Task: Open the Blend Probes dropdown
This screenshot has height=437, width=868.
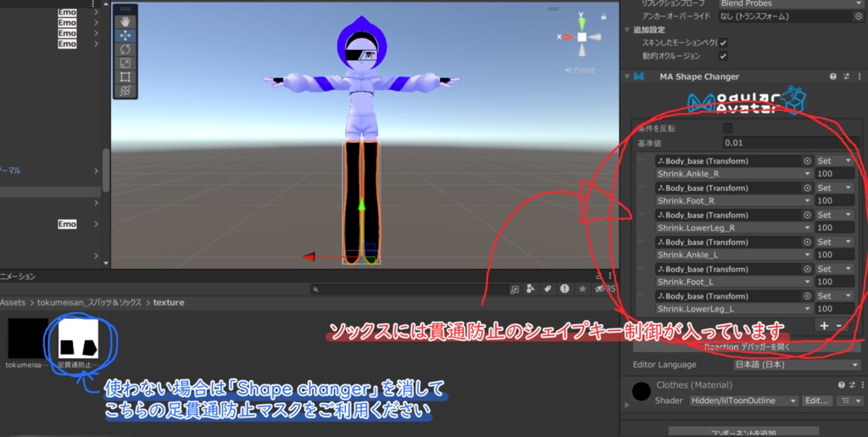Action: click(791, 3)
